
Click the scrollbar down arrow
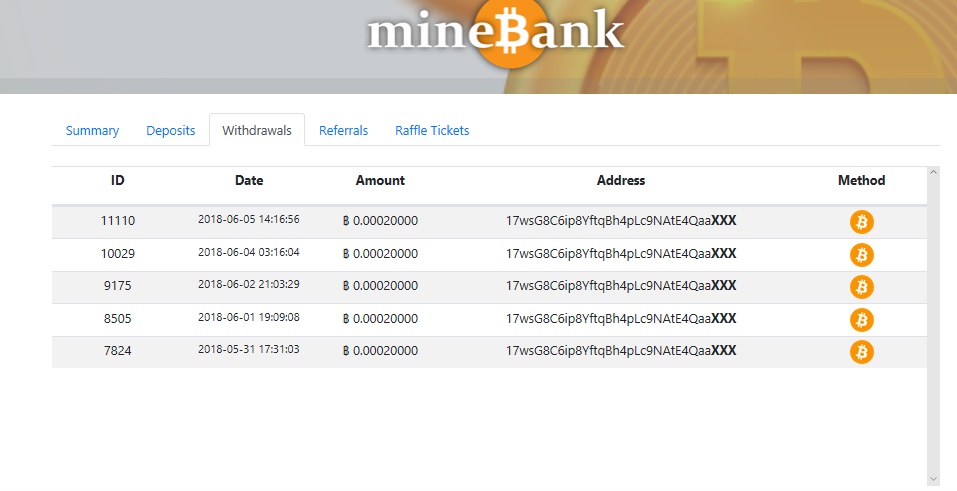pos(933,479)
